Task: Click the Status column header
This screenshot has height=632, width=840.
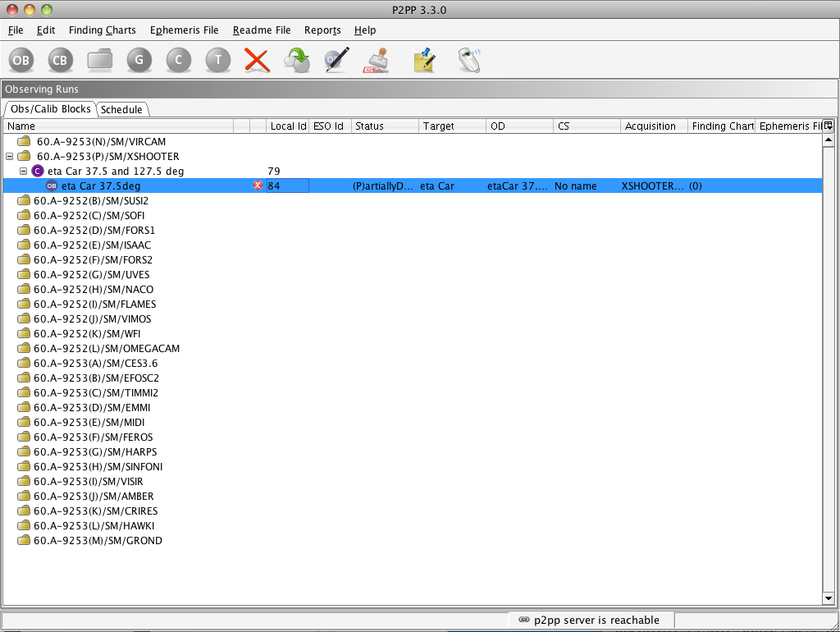Action: point(385,126)
